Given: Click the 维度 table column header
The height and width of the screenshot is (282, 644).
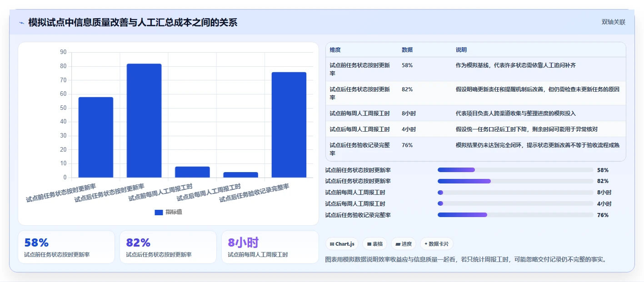Looking at the screenshot, I should click(x=335, y=50).
